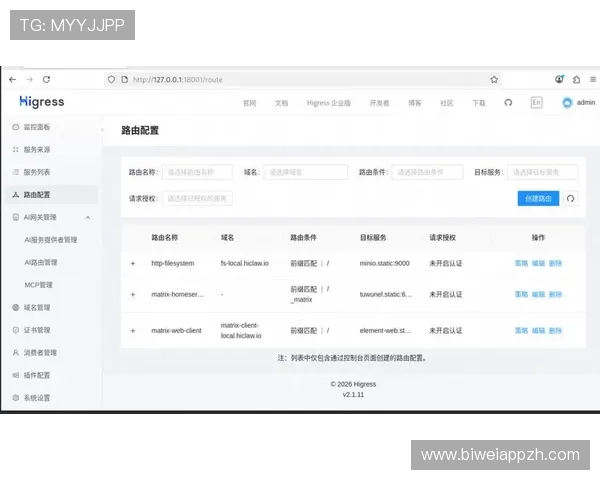600x480 pixels.
Task: Collapse the AI网关管理 sidebar group
Action: [x=52, y=217]
